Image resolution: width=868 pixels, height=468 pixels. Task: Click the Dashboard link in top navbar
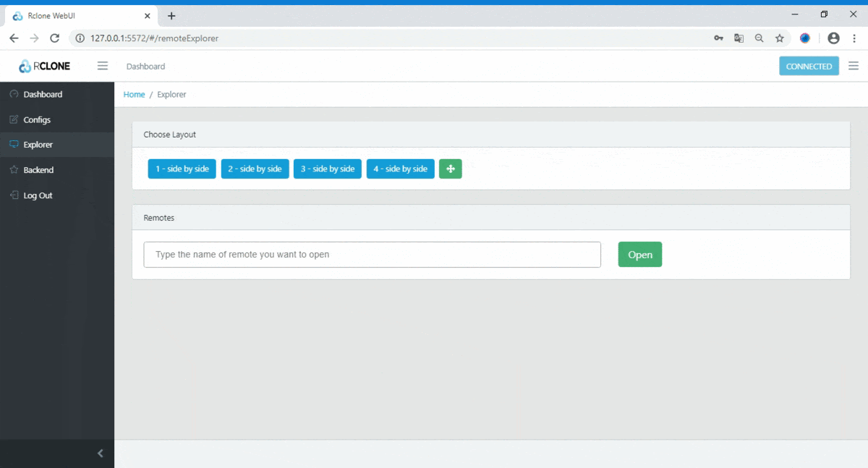145,66
